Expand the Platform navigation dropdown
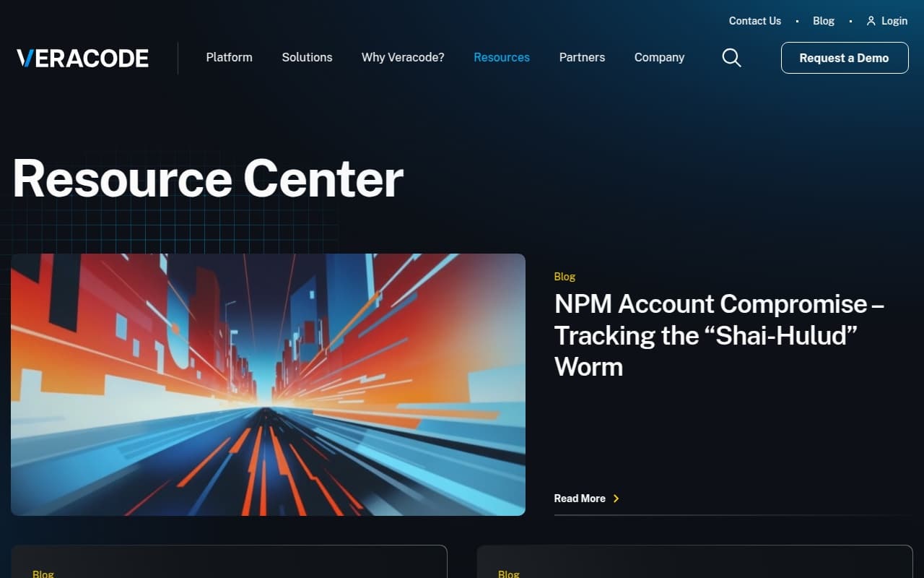 coord(229,58)
